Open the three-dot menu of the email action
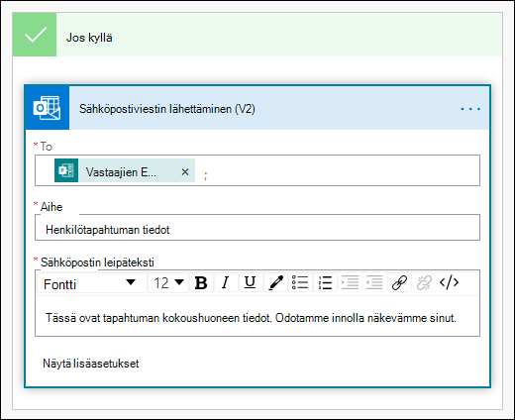Screen dimensions: 515x420 click(470, 109)
